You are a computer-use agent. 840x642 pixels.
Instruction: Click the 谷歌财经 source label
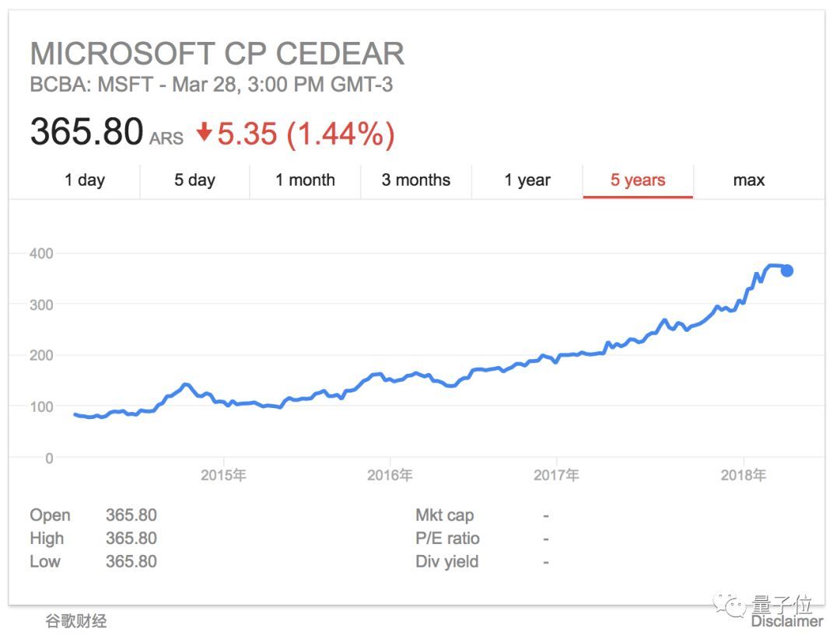click(x=75, y=621)
